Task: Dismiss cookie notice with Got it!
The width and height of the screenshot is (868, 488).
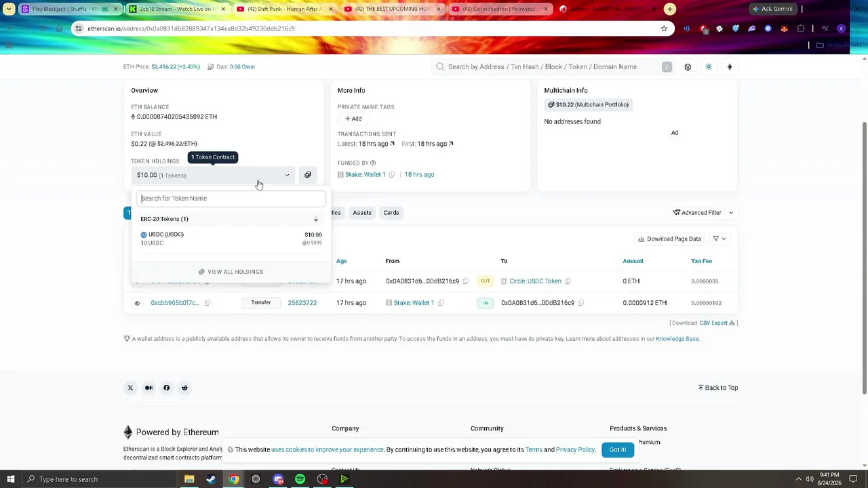Action: pyautogui.click(x=618, y=450)
